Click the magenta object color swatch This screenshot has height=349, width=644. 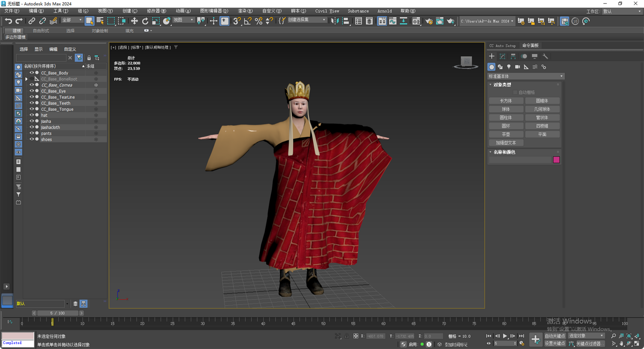pyautogui.click(x=556, y=160)
